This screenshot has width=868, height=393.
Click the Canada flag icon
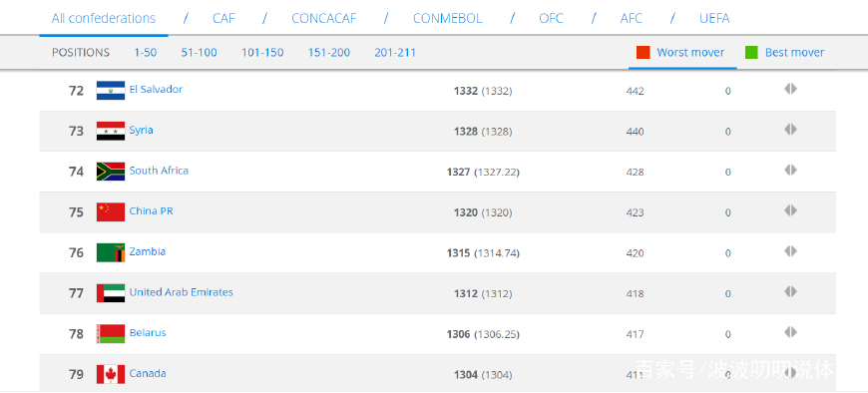110,374
